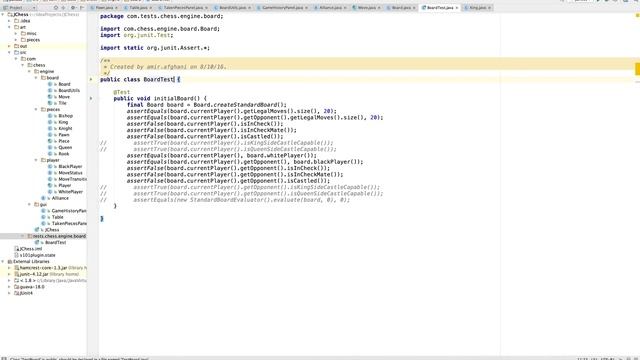
Task: Open the Project view dropdown
Action: (19, 8)
